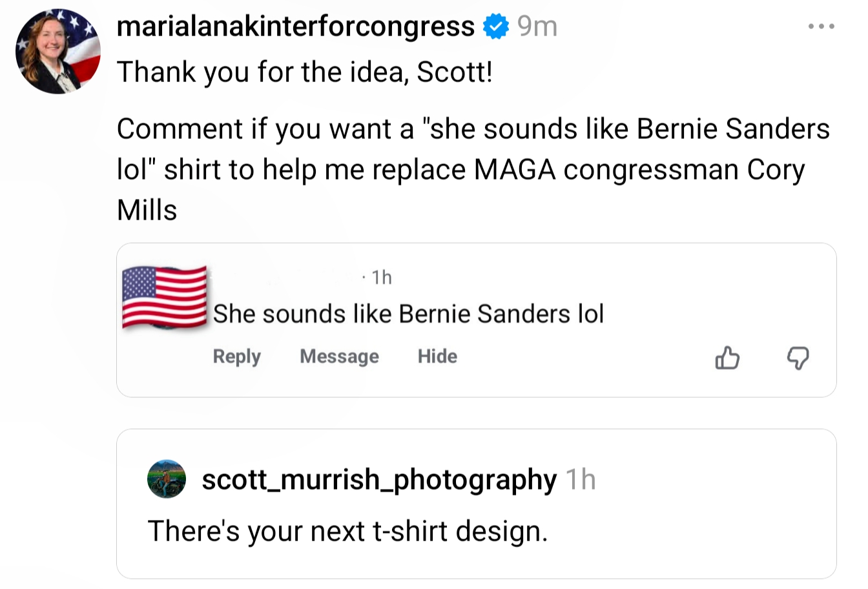The height and width of the screenshot is (589, 868).
Task: Click the "Thank you for the idea, Scott!" text
Action: (x=304, y=72)
